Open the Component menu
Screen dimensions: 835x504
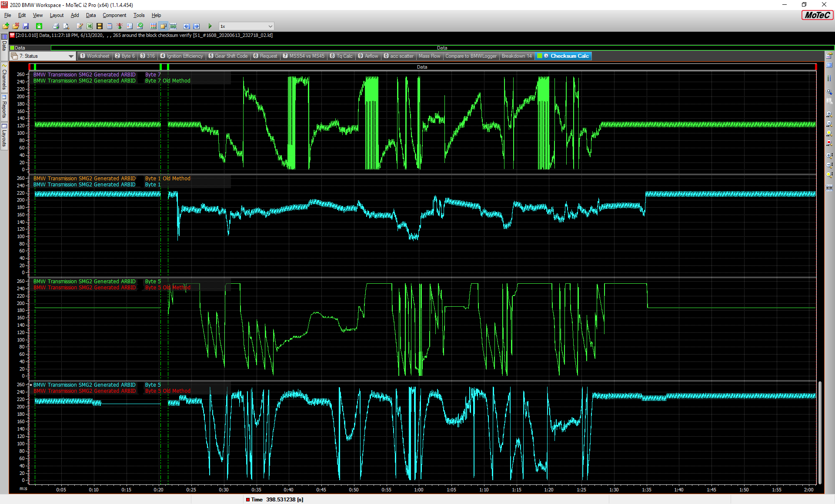(x=114, y=15)
